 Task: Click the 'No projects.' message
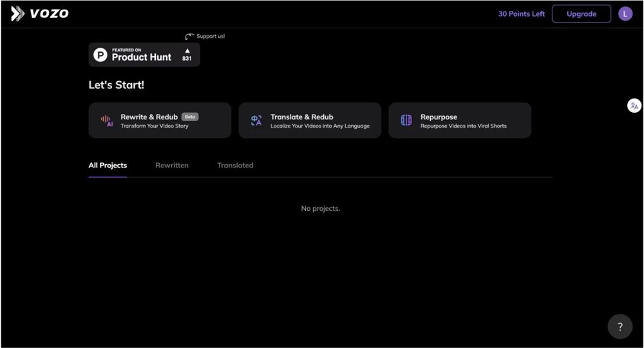click(320, 209)
